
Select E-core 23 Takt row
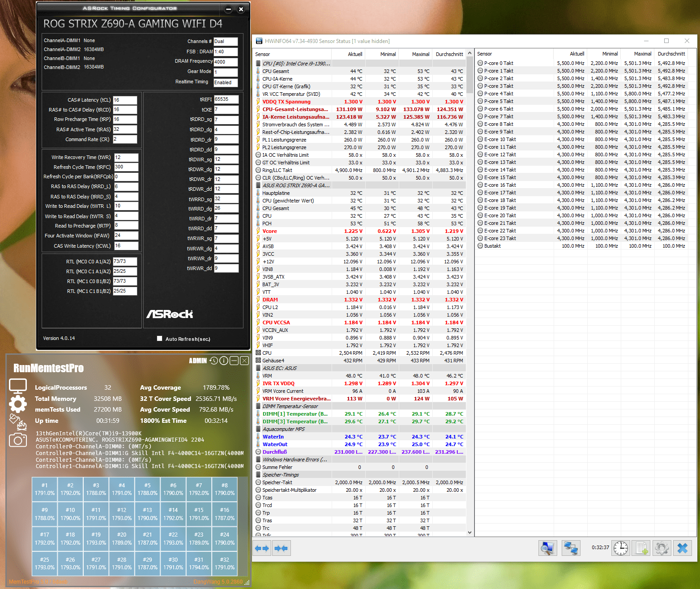581,238
